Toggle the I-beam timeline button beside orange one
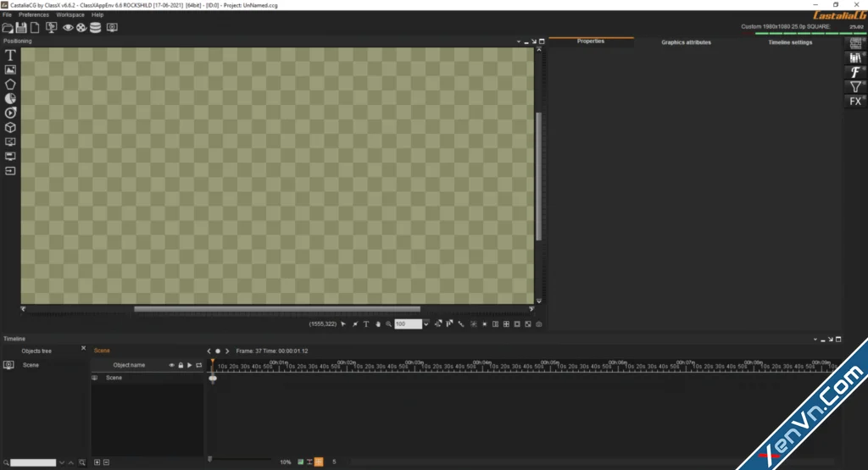Viewport: 868px width, 470px height. click(309, 462)
